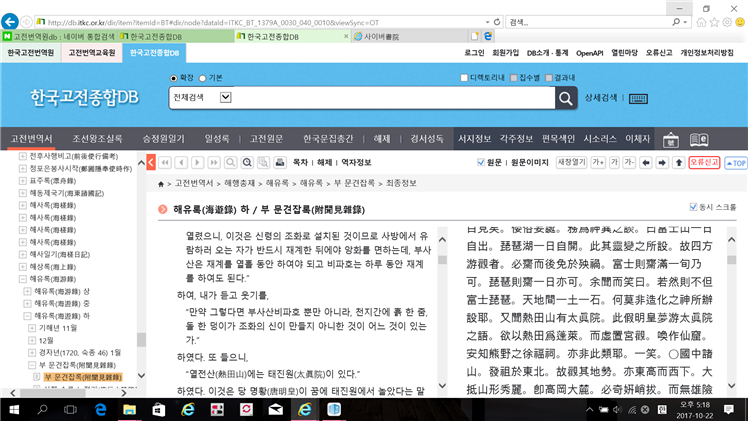Screen dimensions: 748x421
Task: Collapse the left tree panel with the orange arrow
Action: pyautogui.click(x=151, y=163)
